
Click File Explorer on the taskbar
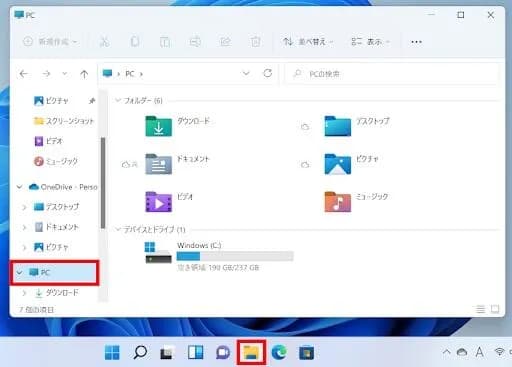tap(251, 352)
